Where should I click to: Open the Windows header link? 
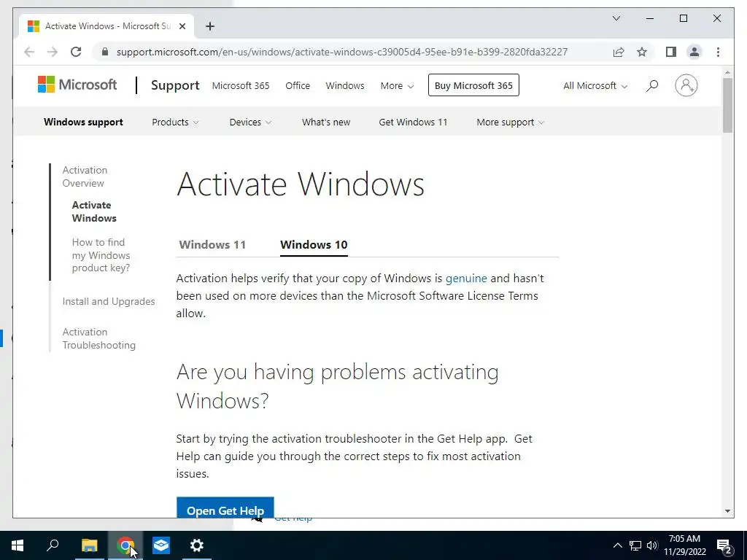[x=345, y=86]
